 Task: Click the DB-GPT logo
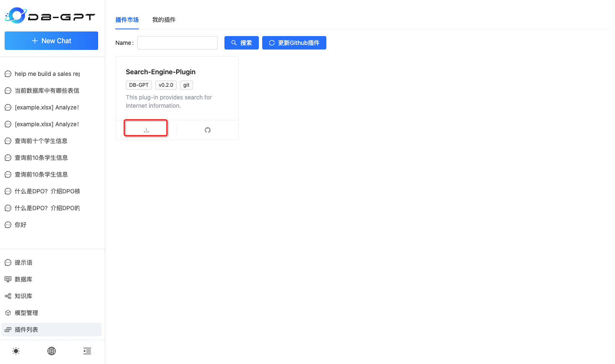coord(50,15)
